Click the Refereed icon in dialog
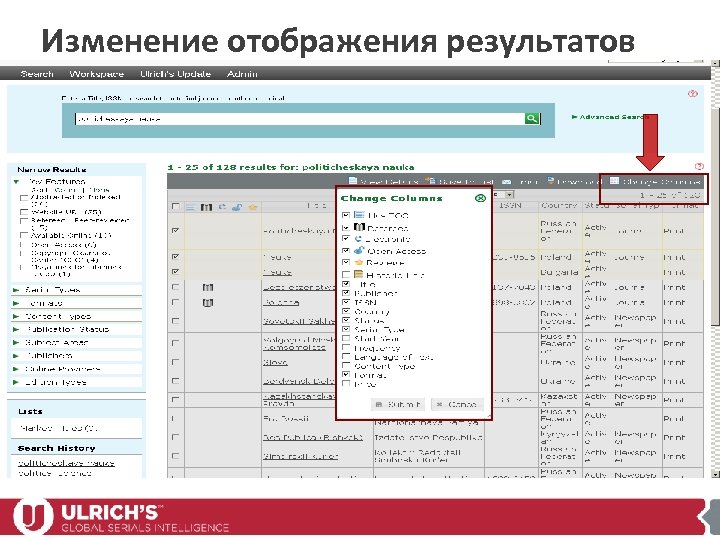Image resolution: width=720 pixels, height=540 pixels. point(359,227)
